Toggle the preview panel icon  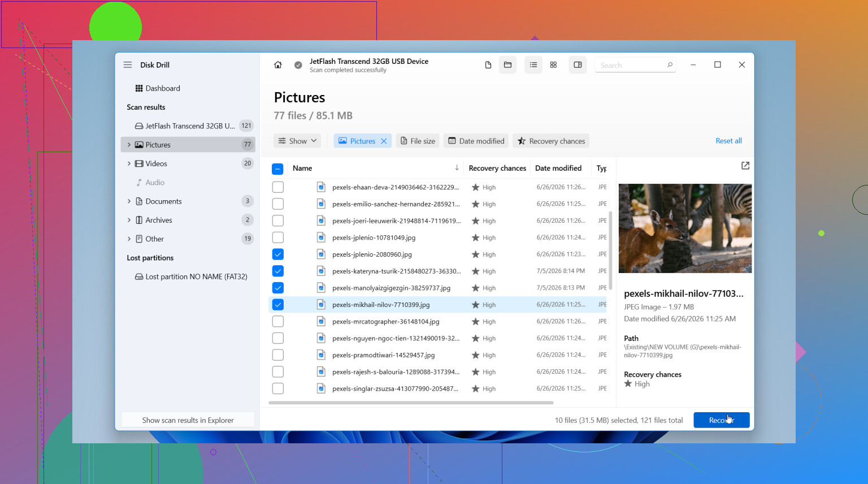pyautogui.click(x=578, y=65)
